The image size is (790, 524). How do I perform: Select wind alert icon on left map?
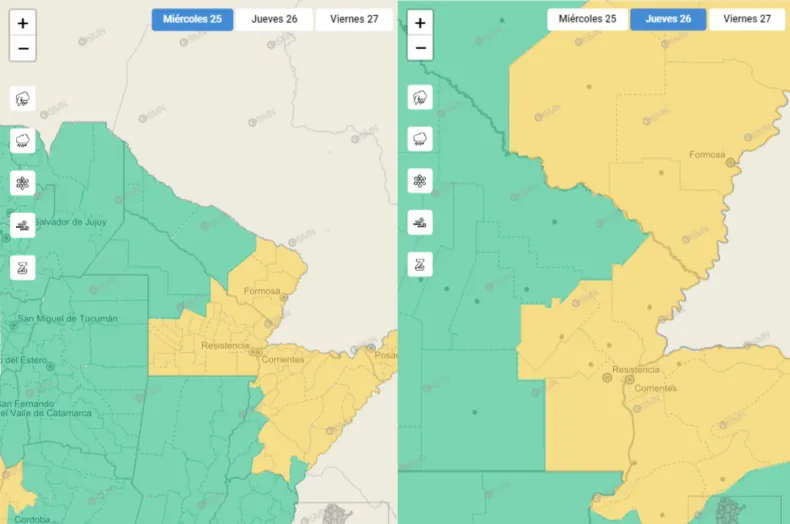click(x=23, y=225)
